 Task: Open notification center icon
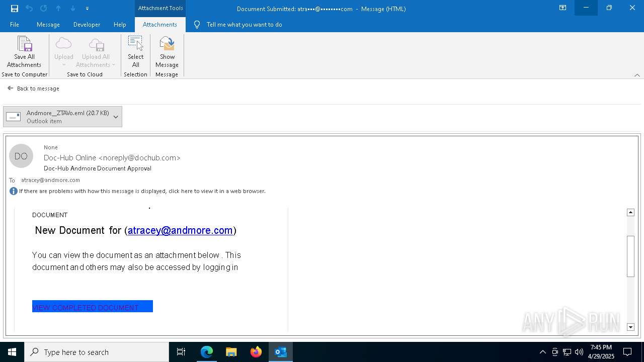coord(627,352)
